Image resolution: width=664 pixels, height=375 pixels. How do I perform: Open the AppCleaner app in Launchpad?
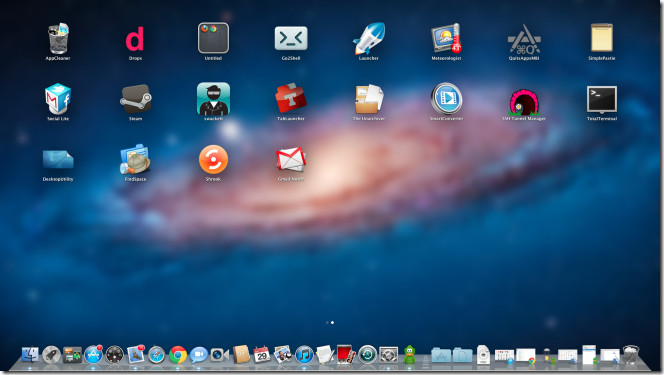point(58,39)
